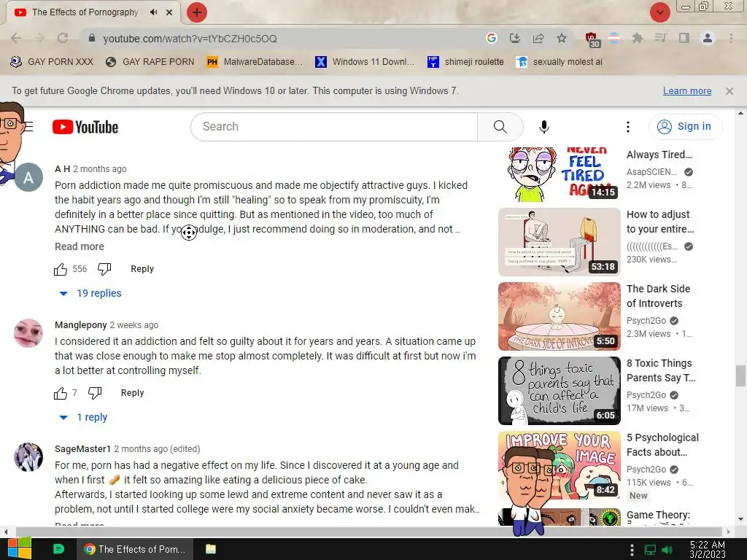This screenshot has height=560, width=747.
Task: Open Chrome's three-dot menu
Action: pyautogui.click(x=731, y=38)
